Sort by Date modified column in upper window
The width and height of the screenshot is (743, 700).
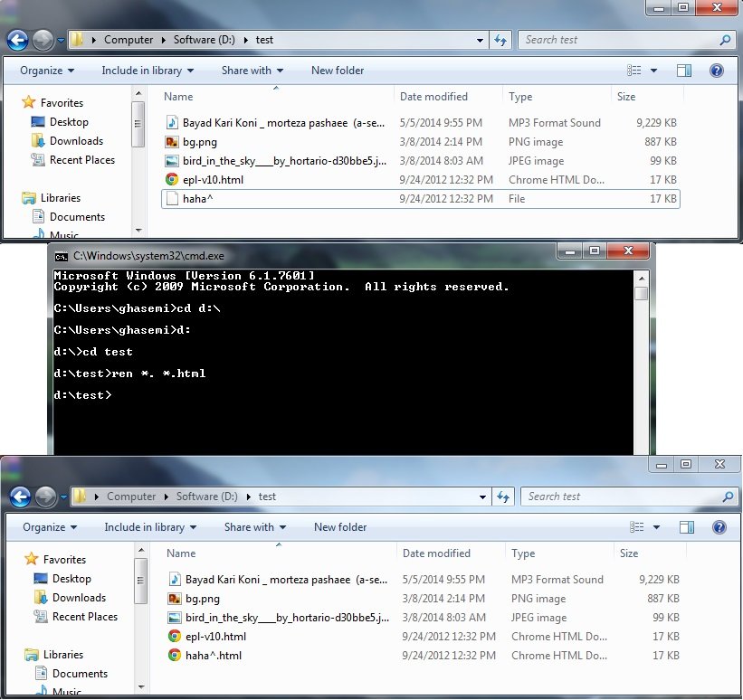(433, 97)
